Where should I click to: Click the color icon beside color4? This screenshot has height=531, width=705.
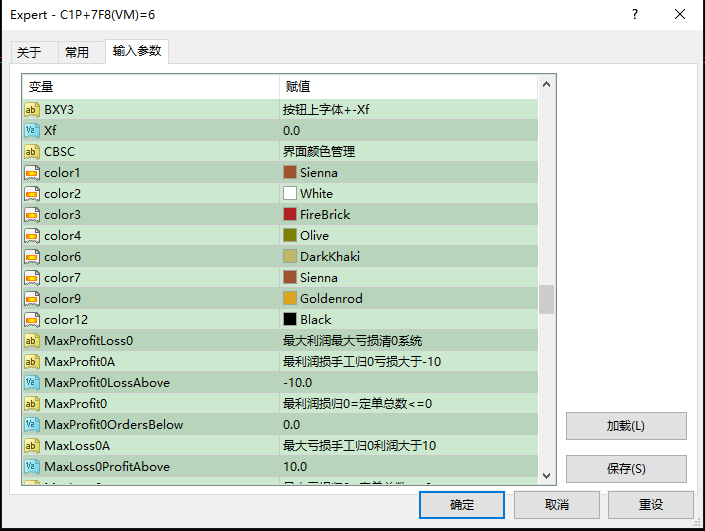click(31, 236)
